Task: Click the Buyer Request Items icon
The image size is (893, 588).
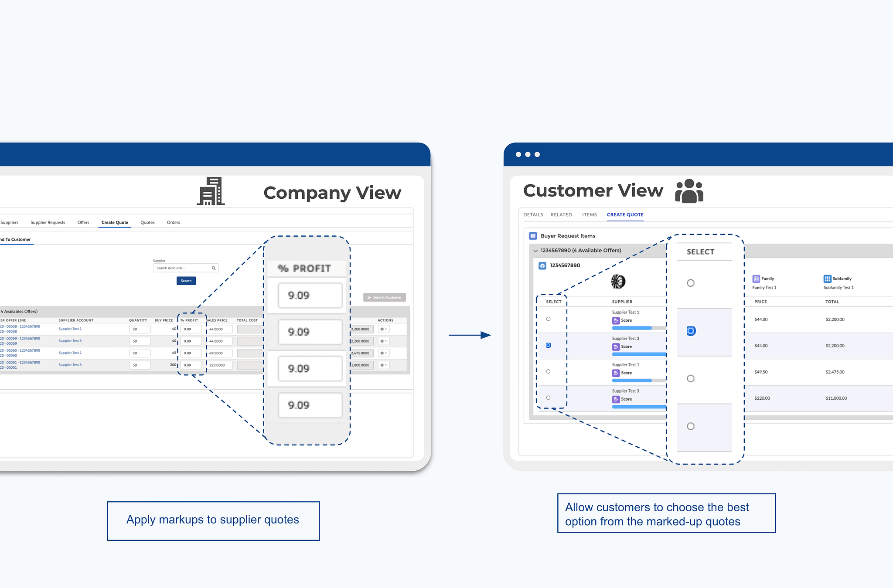Action: pos(533,236)
